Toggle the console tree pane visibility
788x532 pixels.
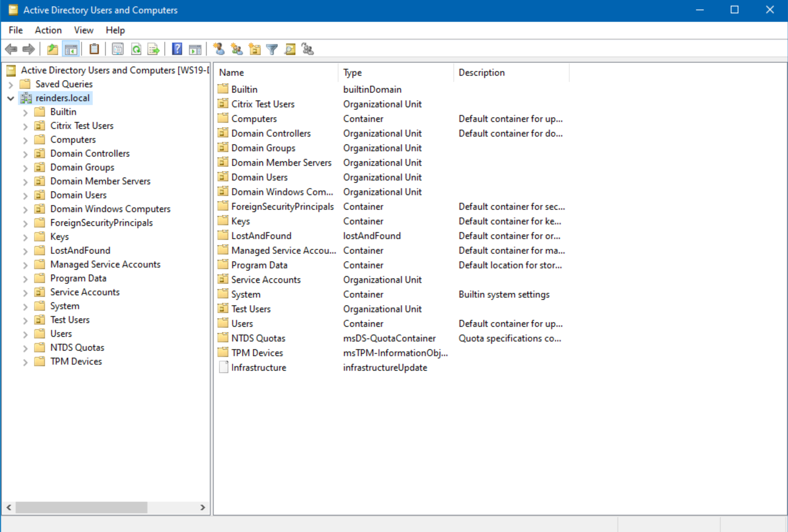(x=71, y=49)
